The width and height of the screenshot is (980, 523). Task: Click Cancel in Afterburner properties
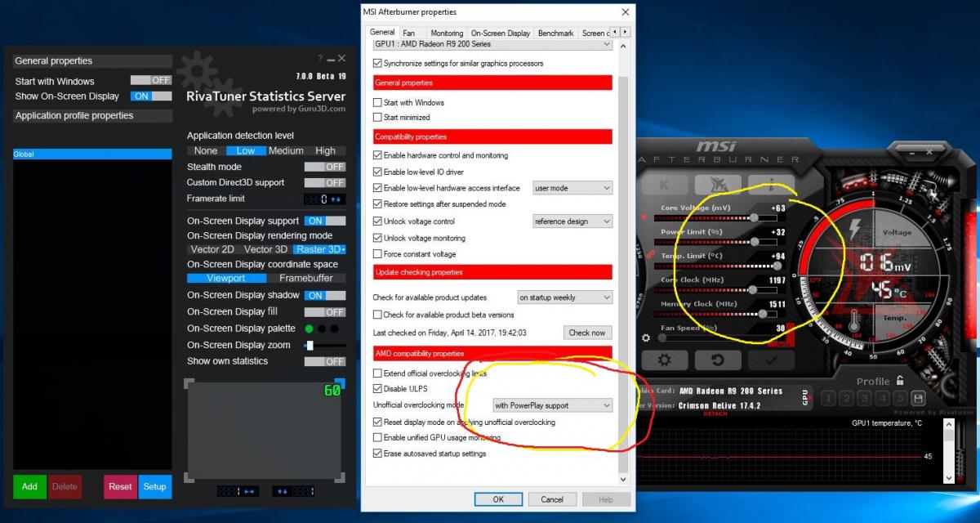pos(552,499)
